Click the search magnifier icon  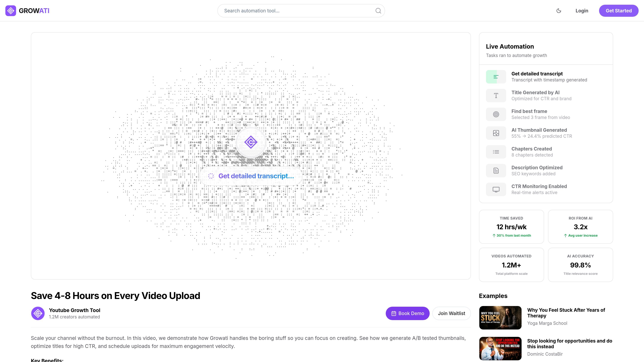click(x=378, y=11)
